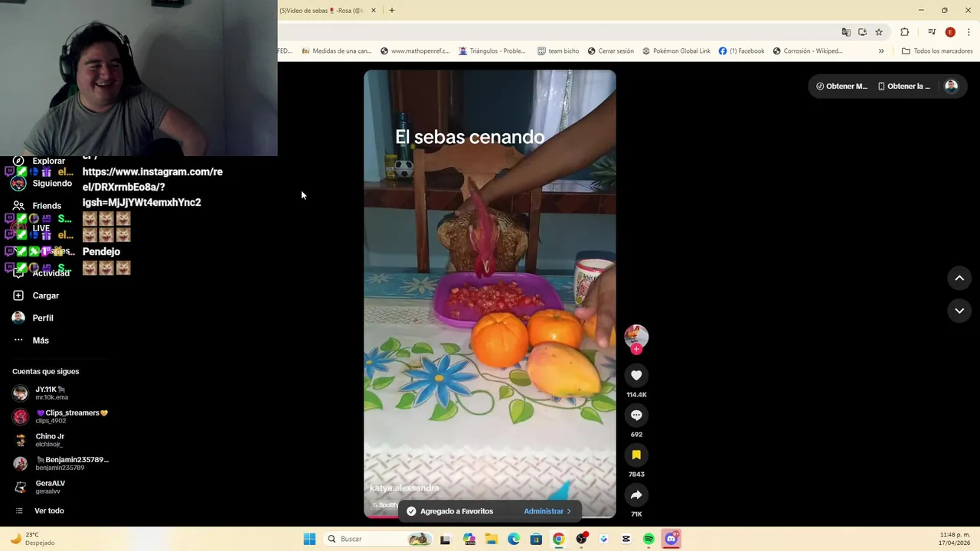Open the media controls icon
The image size is (980, 551).
click(x=932, y=32)
